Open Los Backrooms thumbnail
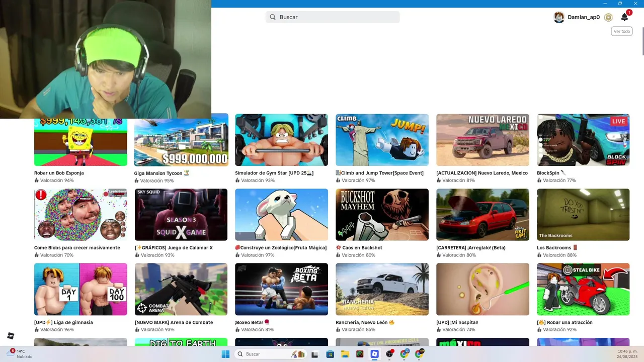The width and height of the screenshot is (644, 362). coord(583,215)
